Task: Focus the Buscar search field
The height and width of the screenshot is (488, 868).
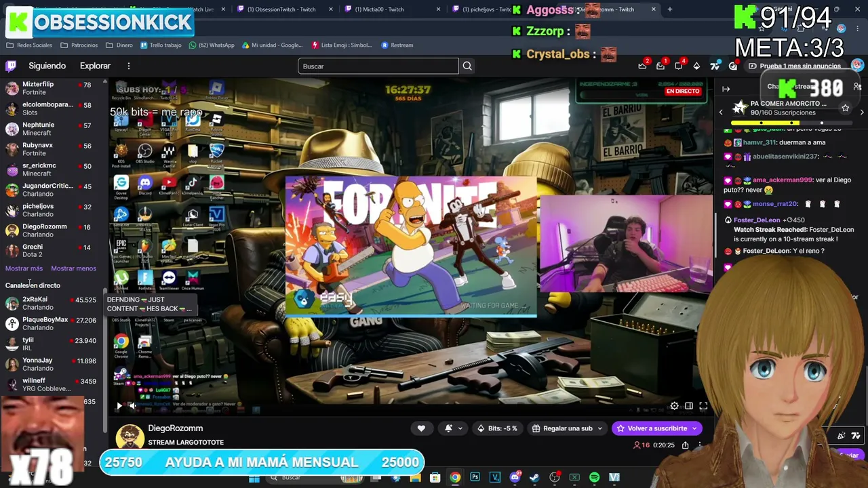Action: point(378,66)
